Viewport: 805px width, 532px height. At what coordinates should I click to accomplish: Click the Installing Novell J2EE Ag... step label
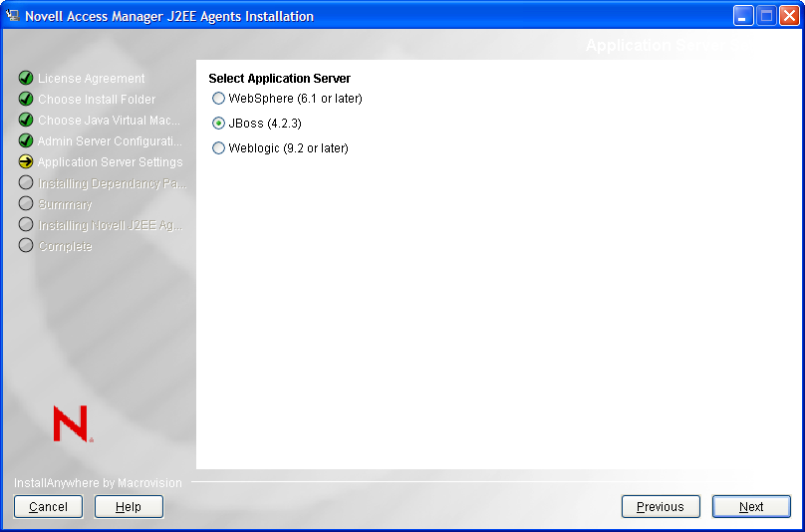tap(111, 225)
